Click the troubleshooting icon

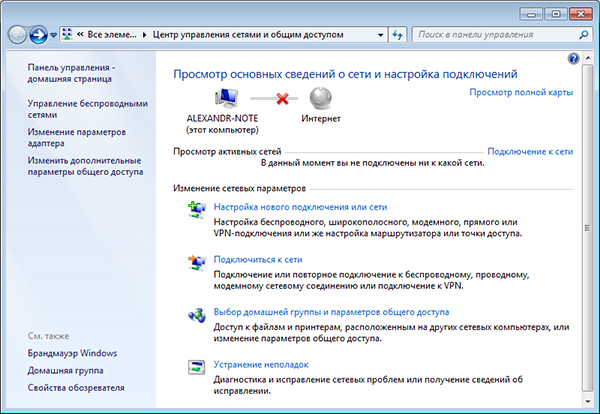click(195, 366)
